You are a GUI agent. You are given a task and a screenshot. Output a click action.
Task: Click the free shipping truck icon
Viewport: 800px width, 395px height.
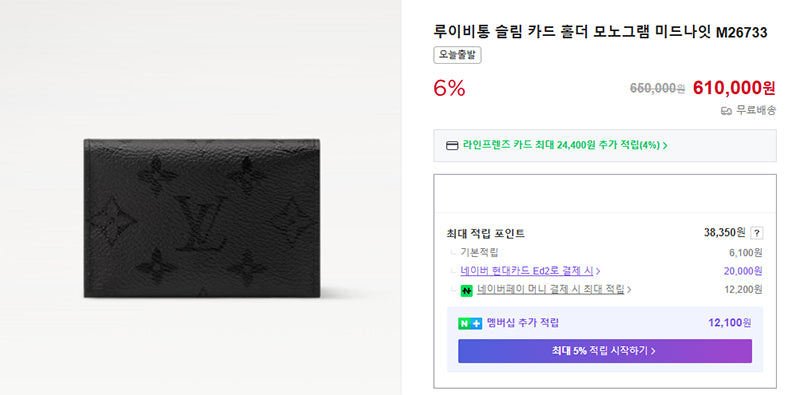pyautogui.click(x=726, y=111)
